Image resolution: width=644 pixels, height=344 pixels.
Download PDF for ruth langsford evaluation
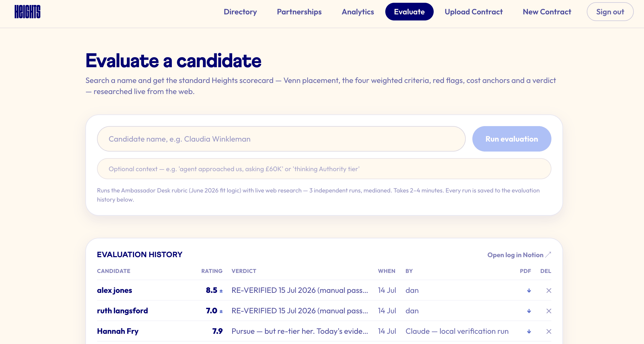click(529, 311)
